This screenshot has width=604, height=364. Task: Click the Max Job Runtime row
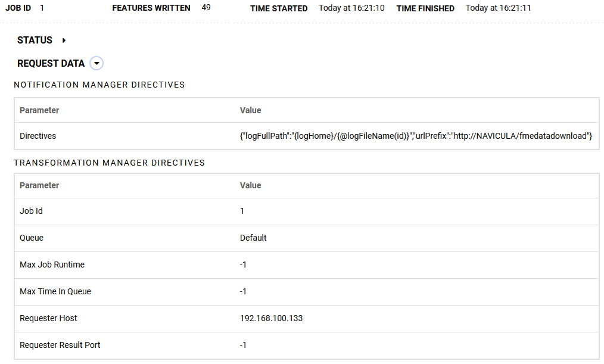point(307,265)
